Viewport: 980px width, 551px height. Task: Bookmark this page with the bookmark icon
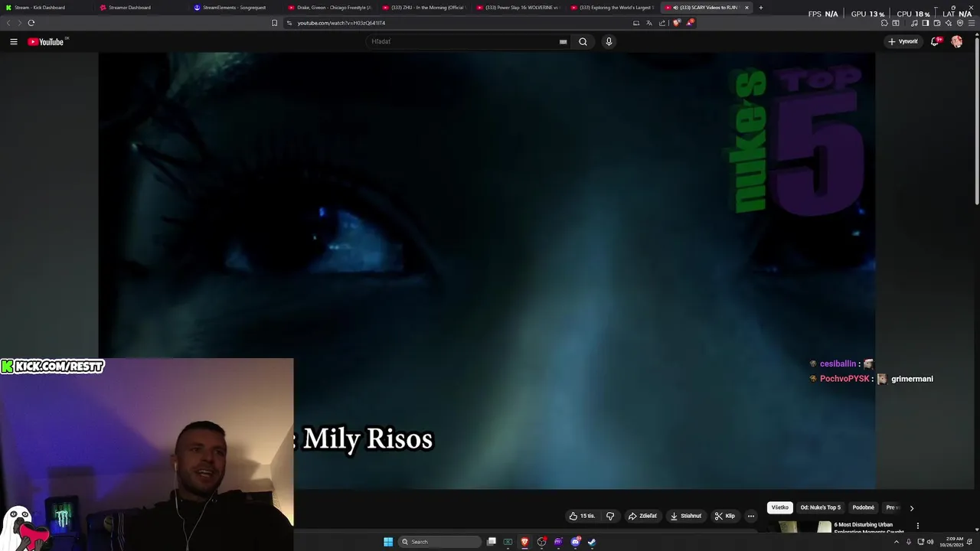(x=275, y=23)
